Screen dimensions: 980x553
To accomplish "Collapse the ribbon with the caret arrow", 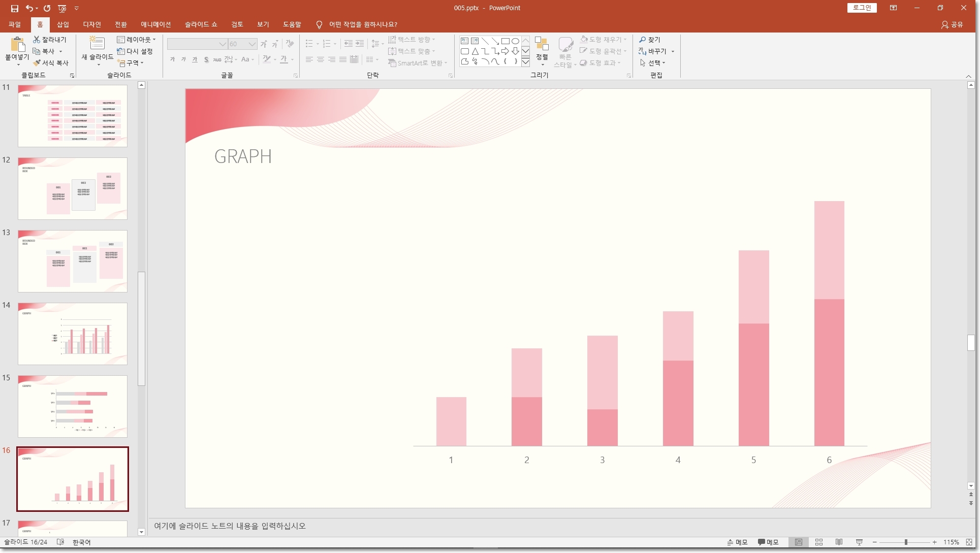I will pos(968,76).
